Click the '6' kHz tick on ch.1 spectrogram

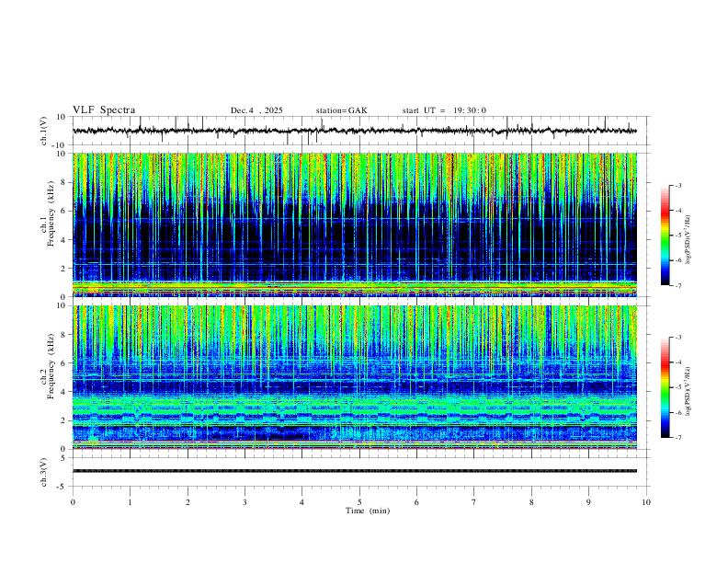[64, 211]
